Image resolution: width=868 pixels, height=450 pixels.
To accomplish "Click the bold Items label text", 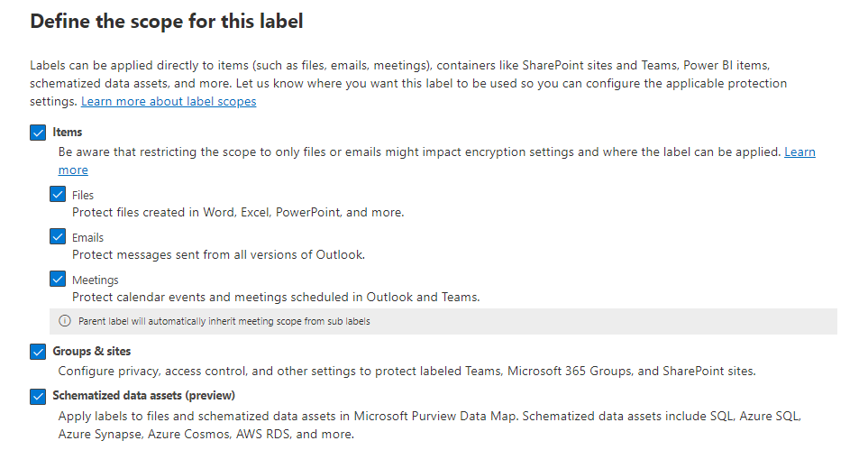I will click(68, 133).
